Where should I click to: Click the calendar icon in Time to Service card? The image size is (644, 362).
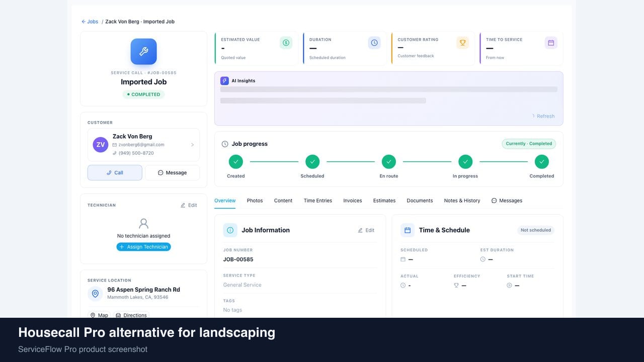tap(551, 43)
